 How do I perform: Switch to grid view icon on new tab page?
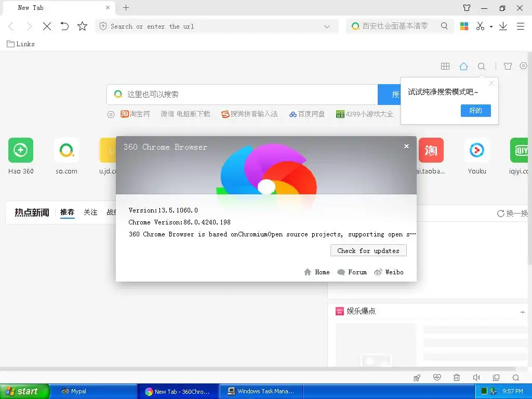445,66
